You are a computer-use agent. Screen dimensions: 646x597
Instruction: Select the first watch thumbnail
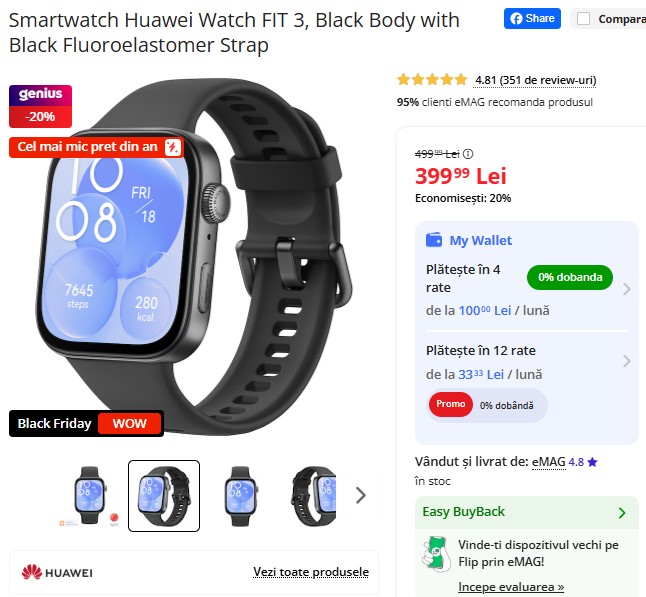tap(89, 496)
